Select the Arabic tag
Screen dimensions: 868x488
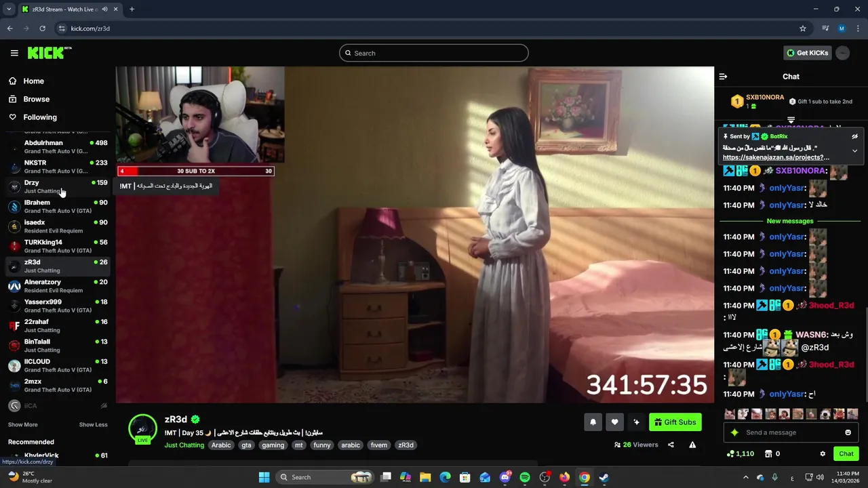point(221,445)
